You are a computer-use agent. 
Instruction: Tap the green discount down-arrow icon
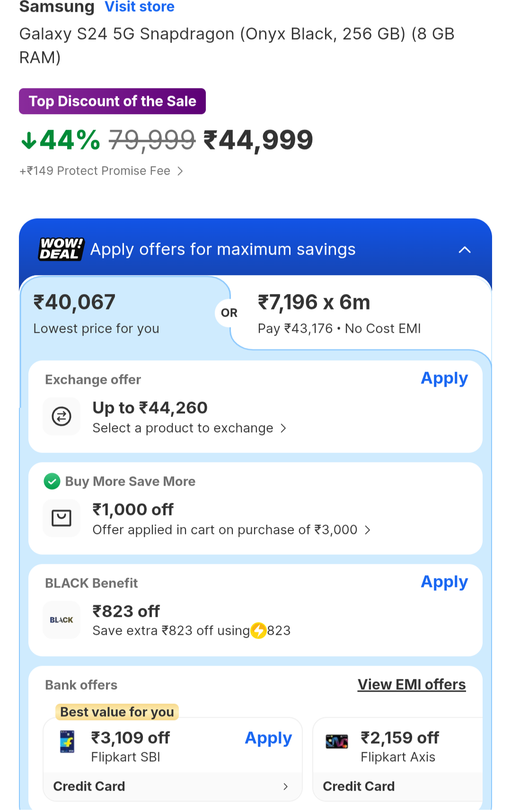[29, 140]
